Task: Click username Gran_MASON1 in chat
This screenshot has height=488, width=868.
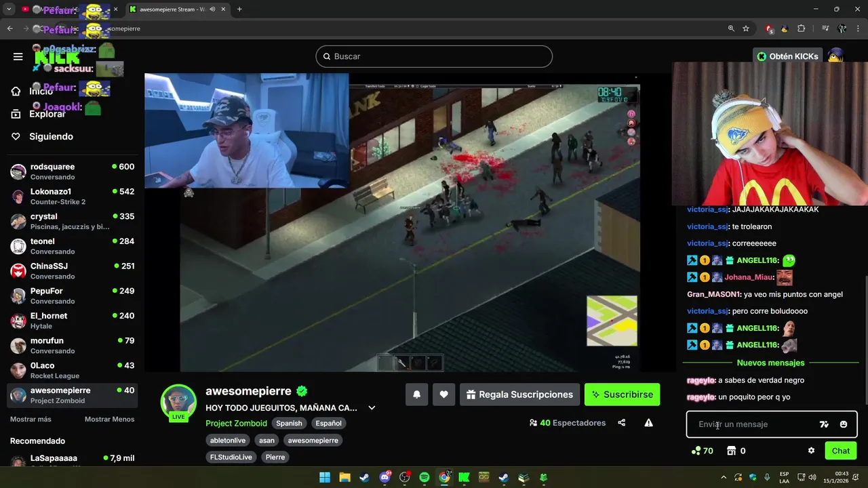Action: [713, 294]
